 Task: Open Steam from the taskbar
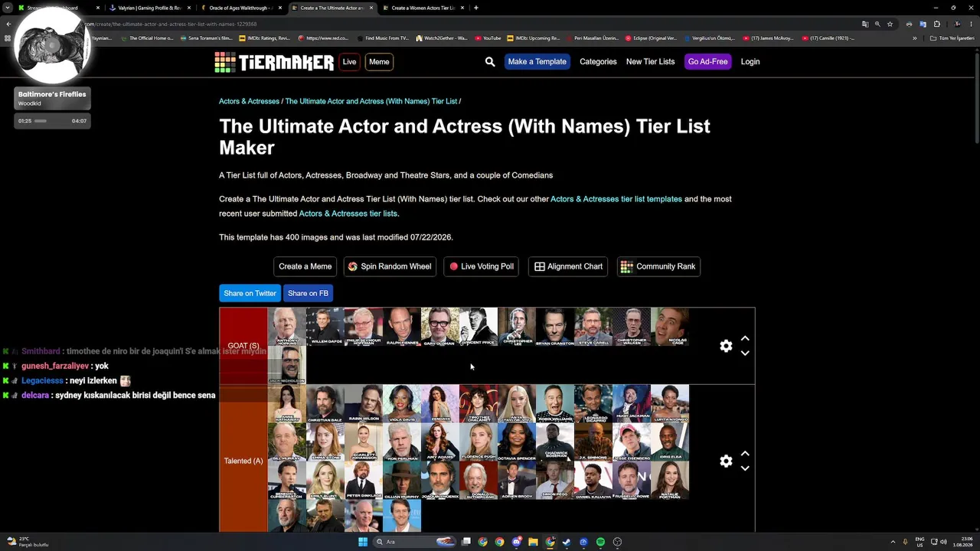point(567,542)
